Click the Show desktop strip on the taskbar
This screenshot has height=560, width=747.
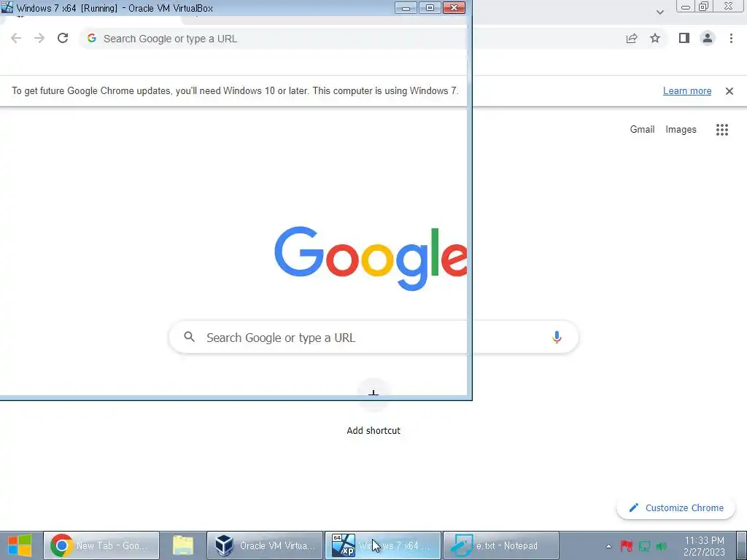743,545
